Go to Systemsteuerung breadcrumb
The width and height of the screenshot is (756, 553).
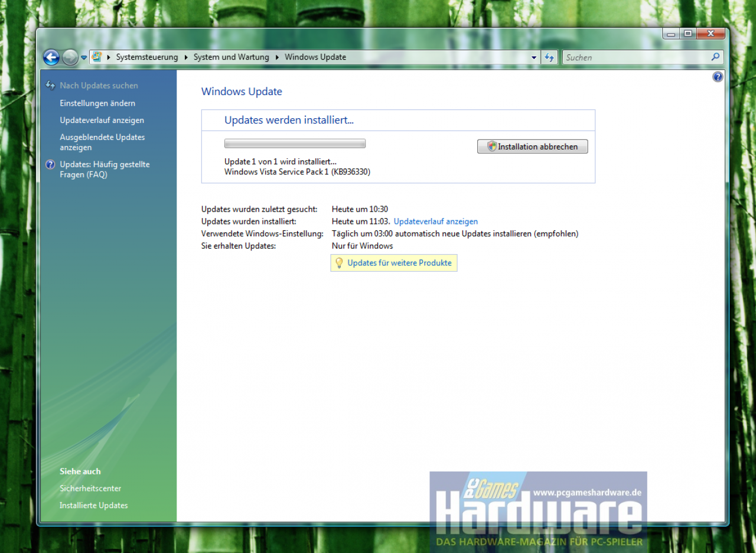point(147,57)
